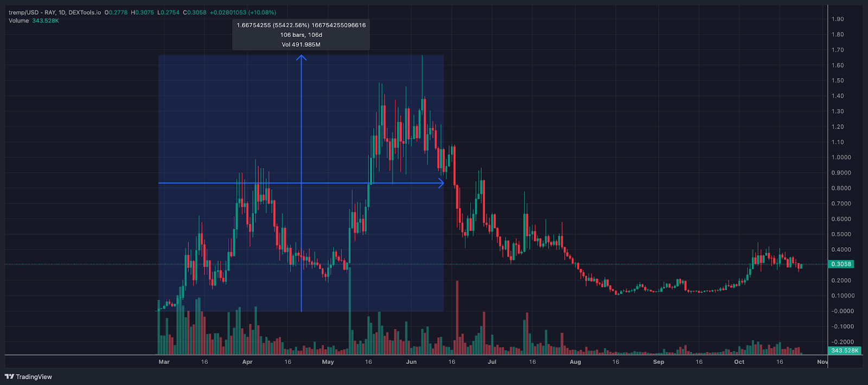
Task: Click the Sep date label on time axis
Action: point(659,362)
